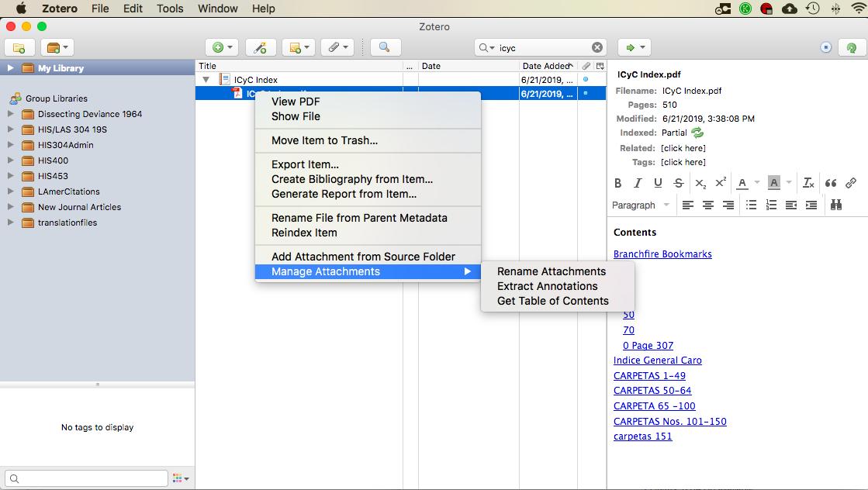This screenshot has height=490, width=868.
Task: Click the increase indent icon
Action: click(811, 205)
